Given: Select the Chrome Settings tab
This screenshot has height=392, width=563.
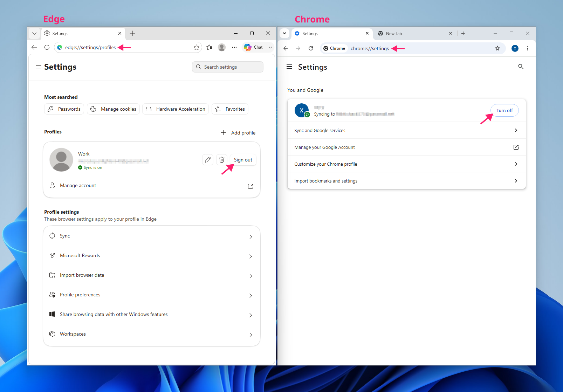Looking at the screenshot, I should 331,34.
